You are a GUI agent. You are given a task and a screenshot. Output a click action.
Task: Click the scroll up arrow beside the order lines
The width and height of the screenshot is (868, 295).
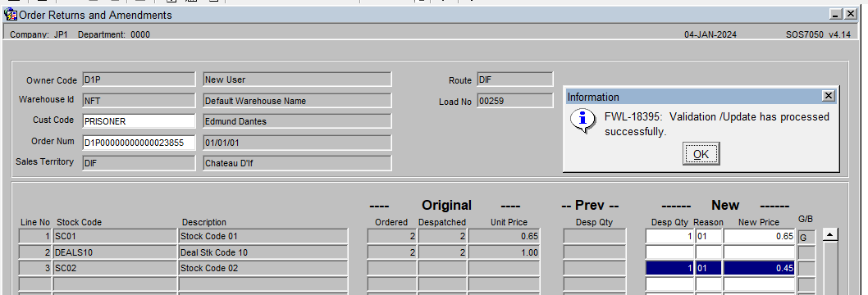coord(829,235)
